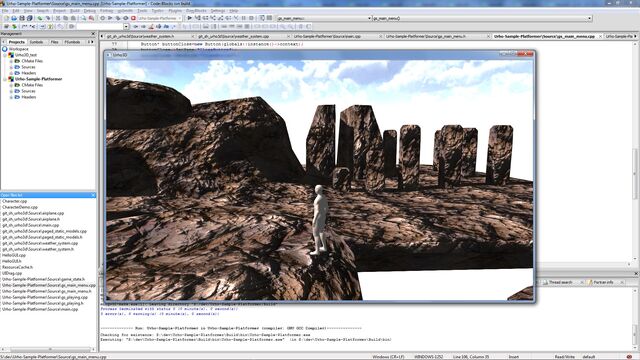Collapse the Urho3D_test project node

[x=5, y=55]
